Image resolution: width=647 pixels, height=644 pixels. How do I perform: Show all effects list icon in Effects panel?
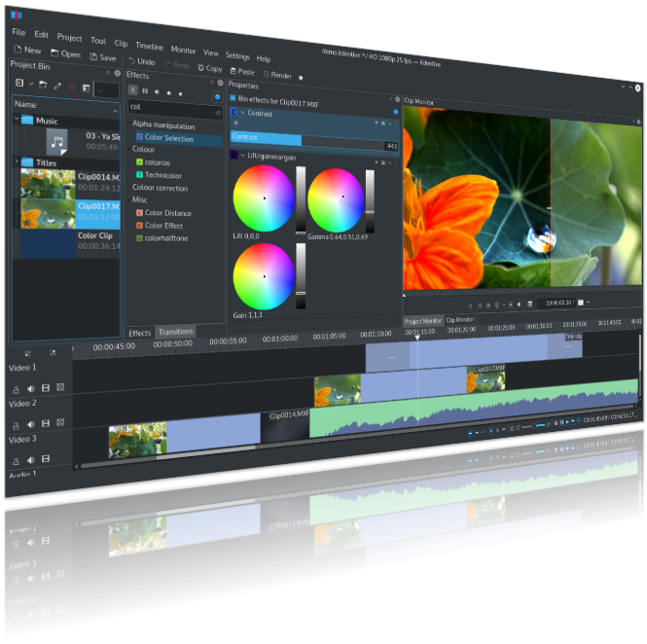point(132,89)
